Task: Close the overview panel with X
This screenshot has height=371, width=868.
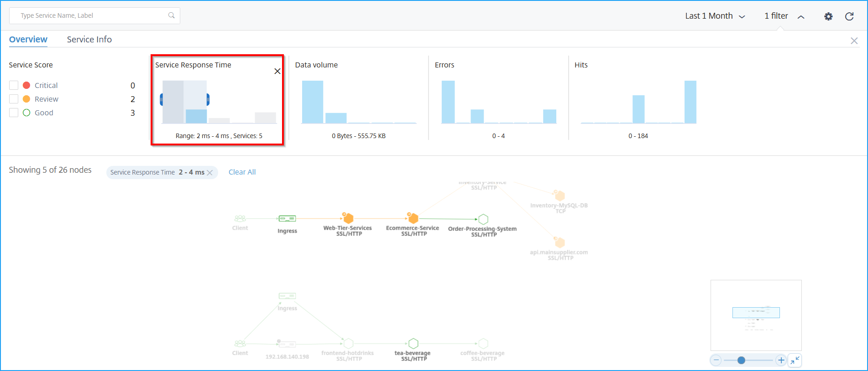Action: tap(854, 41)
